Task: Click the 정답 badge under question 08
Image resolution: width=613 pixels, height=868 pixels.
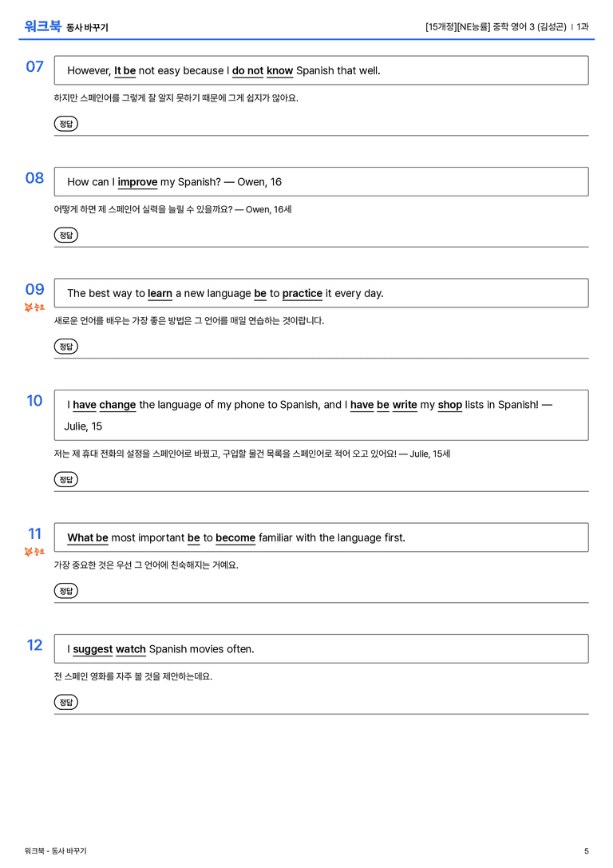Action: pos(65,235)
